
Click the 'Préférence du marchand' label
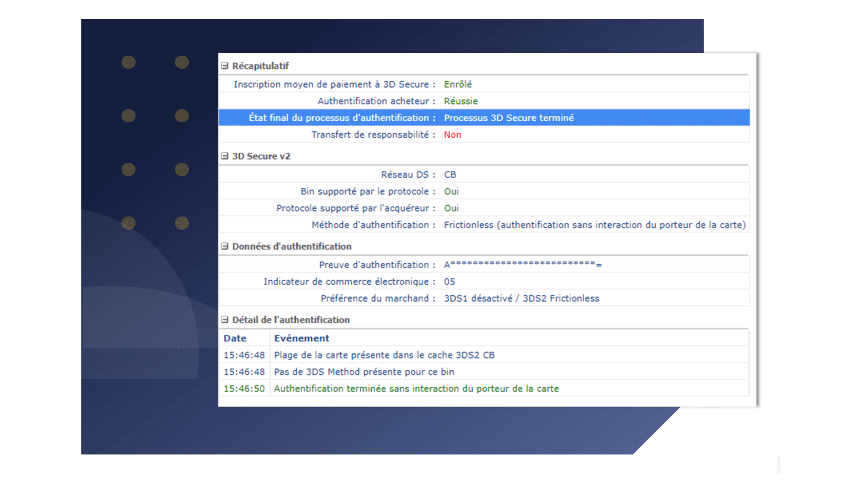378,298
